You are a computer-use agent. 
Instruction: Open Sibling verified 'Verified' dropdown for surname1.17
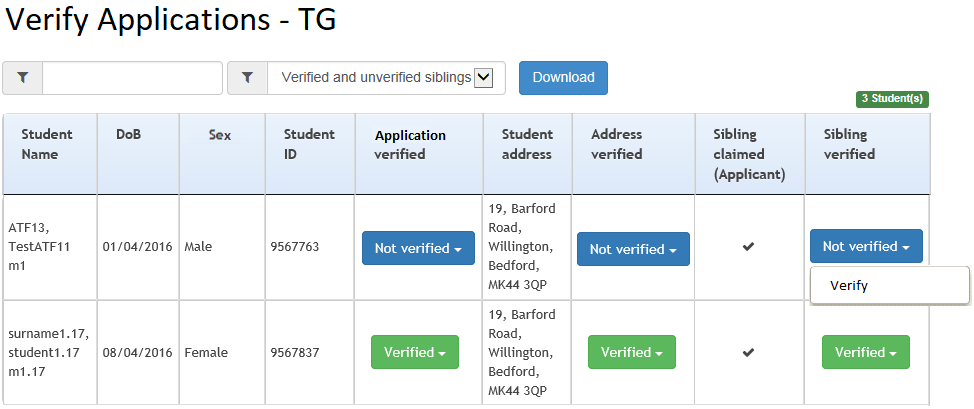point(865,352)
